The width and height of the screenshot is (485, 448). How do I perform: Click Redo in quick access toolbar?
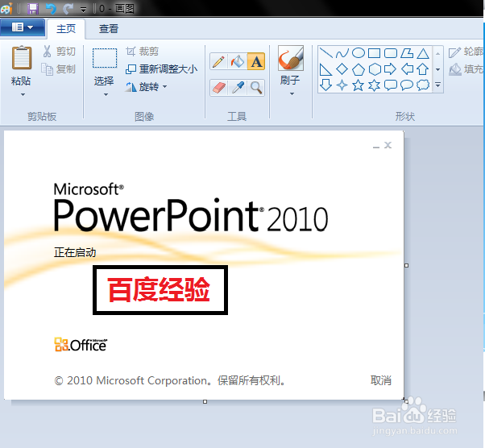pos(68,8)
